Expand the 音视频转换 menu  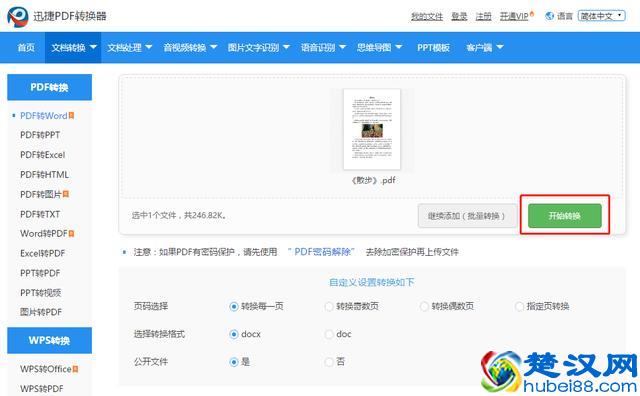pos(190,47)
